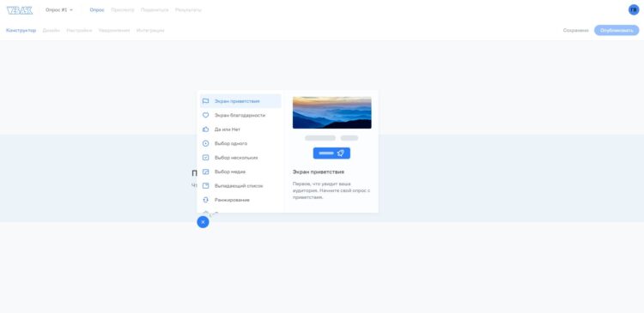644x313 pixels.
Task: Open the Просмотр tab
Action: coord(123,9)
